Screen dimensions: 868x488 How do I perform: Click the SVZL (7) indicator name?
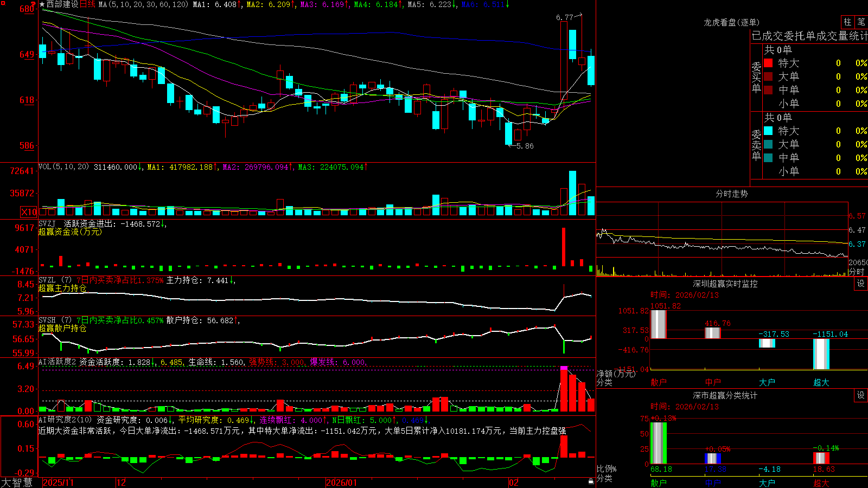coord(55,280)
